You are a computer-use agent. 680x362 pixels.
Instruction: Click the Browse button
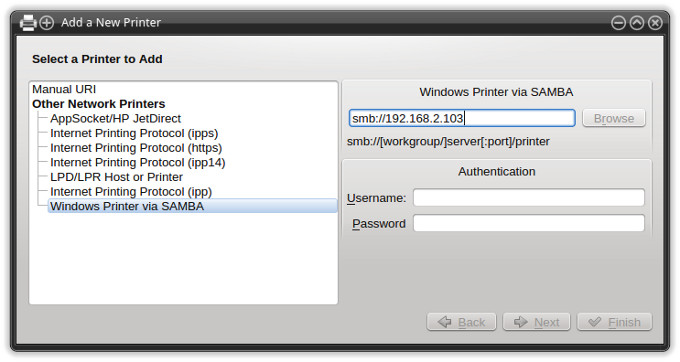click(x=614, y=118)
